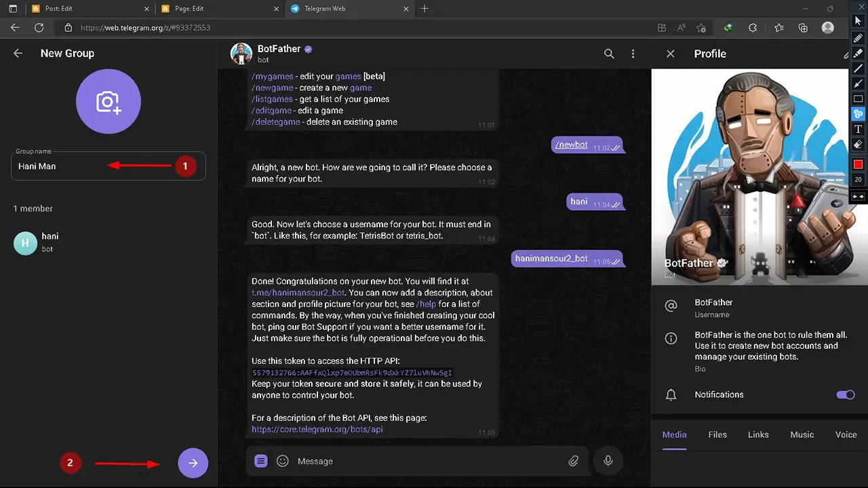Screen dimensions: 868x488
Task: Select the line drawing tool
Action: (x=858, y=68)
